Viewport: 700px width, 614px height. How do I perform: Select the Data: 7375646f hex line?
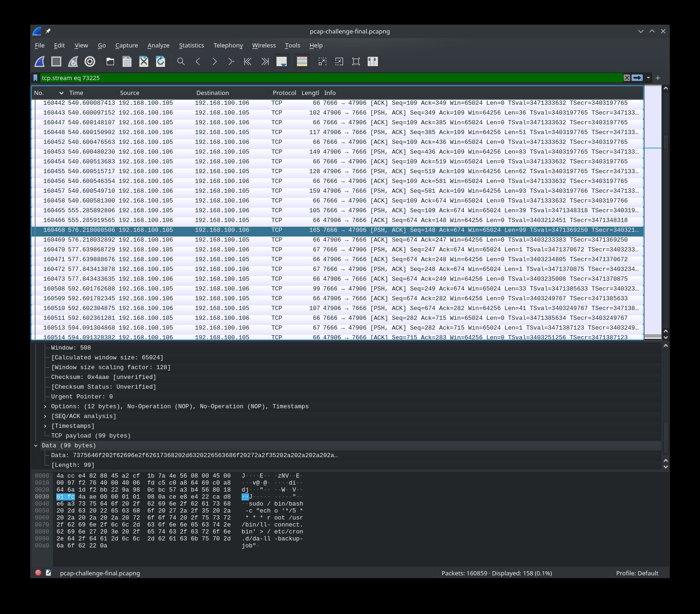[x=195, y=455]
